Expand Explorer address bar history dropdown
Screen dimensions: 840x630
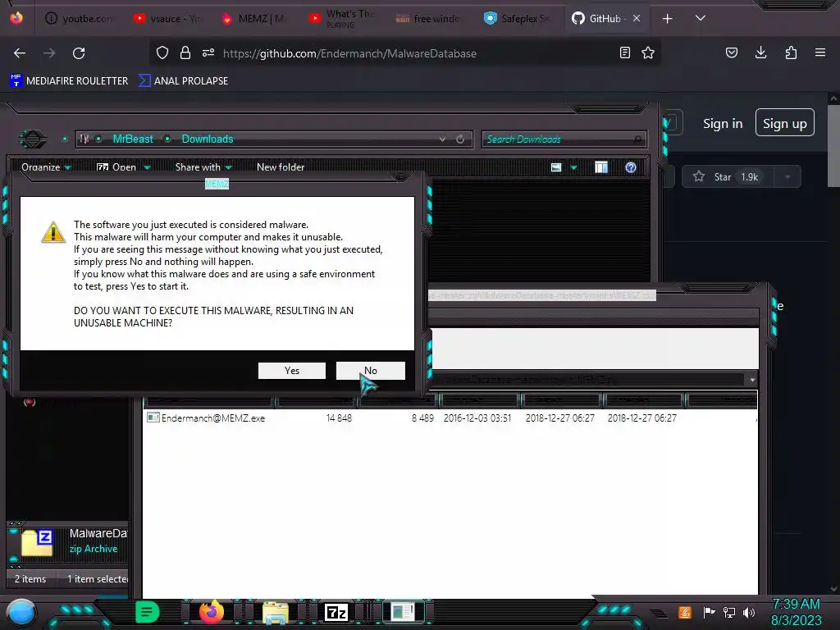tap(442, 139)
